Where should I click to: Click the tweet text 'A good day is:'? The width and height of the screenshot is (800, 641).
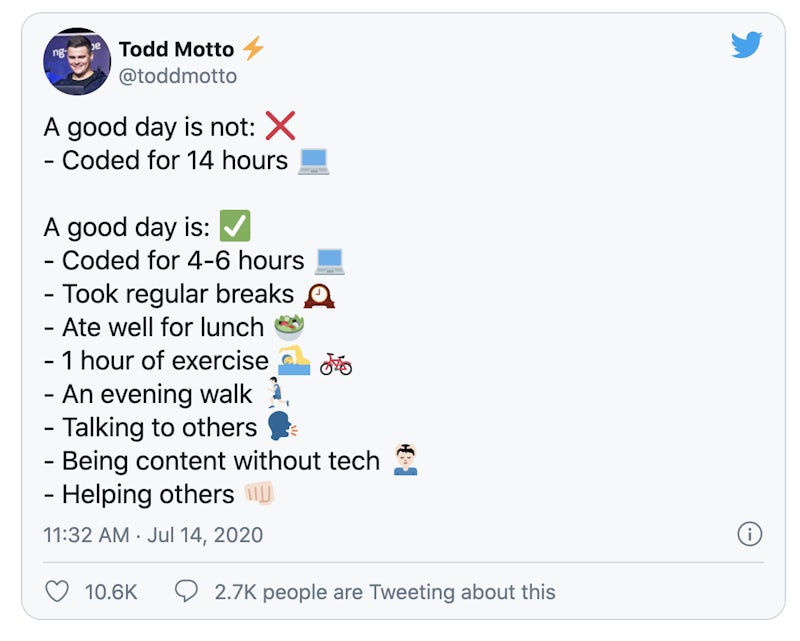point(126,227)
